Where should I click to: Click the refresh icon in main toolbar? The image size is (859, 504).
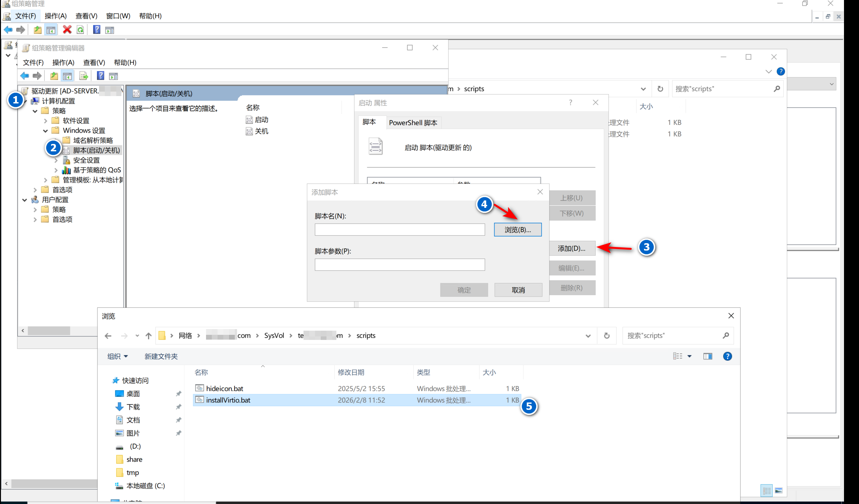[x=81, y=30]
